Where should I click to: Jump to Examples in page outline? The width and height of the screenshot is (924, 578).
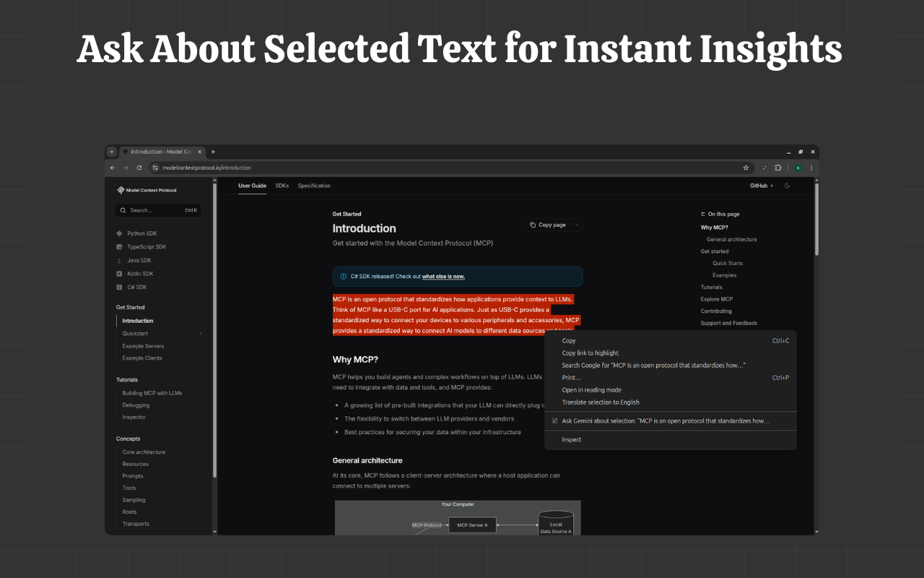725,275
